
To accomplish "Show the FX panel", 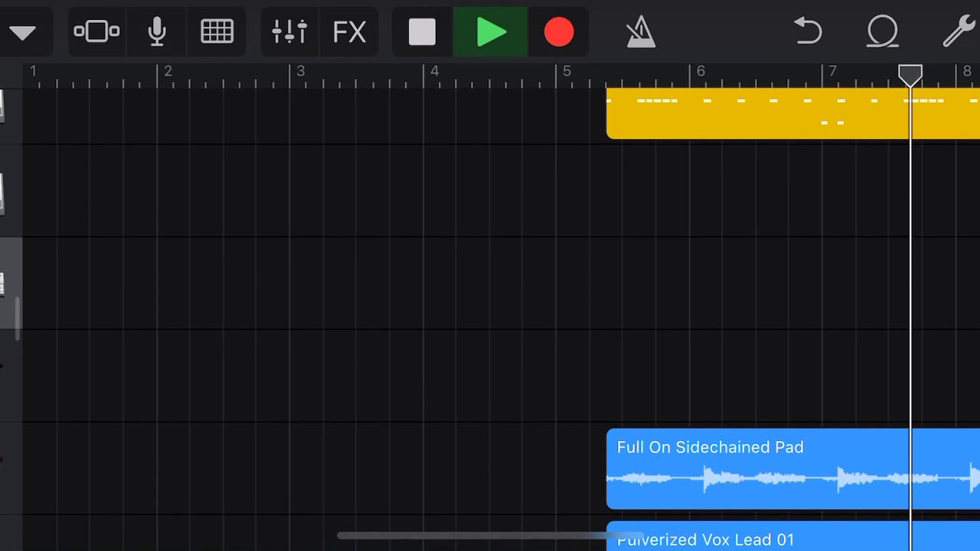I will coord(349,32).
